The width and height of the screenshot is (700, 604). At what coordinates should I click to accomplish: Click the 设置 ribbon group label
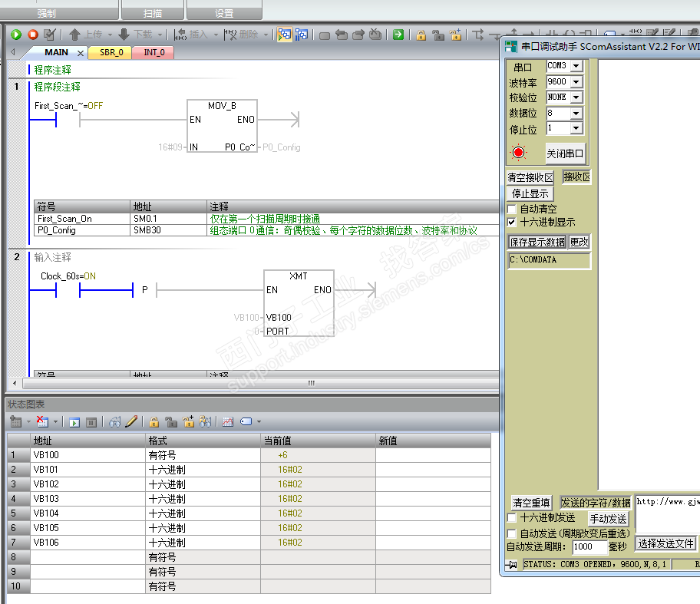(223, 14)
